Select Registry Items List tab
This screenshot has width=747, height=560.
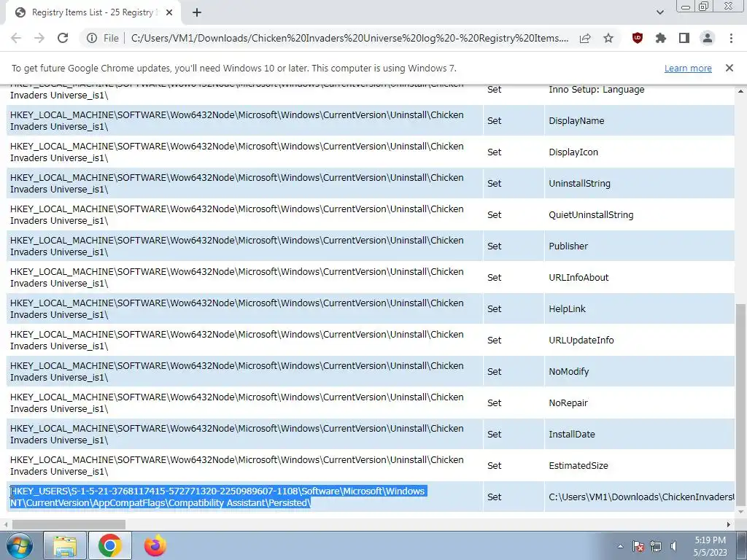pyautogui.click(x=93, y=13)
